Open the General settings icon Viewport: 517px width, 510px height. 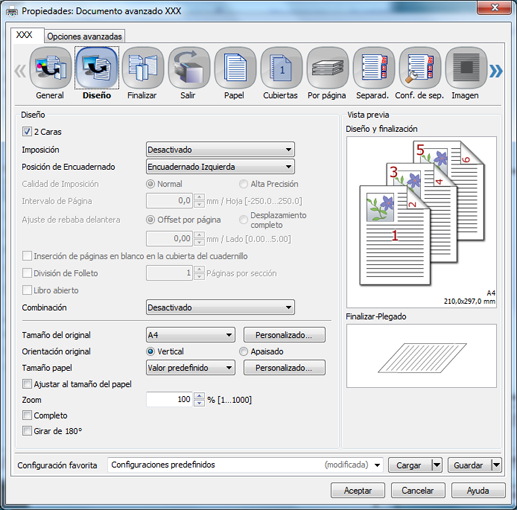tap(50, 68)
